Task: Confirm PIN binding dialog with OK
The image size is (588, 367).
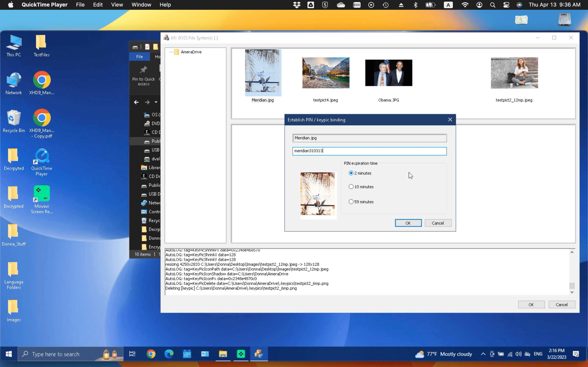Action: click(x=408, y=223)
